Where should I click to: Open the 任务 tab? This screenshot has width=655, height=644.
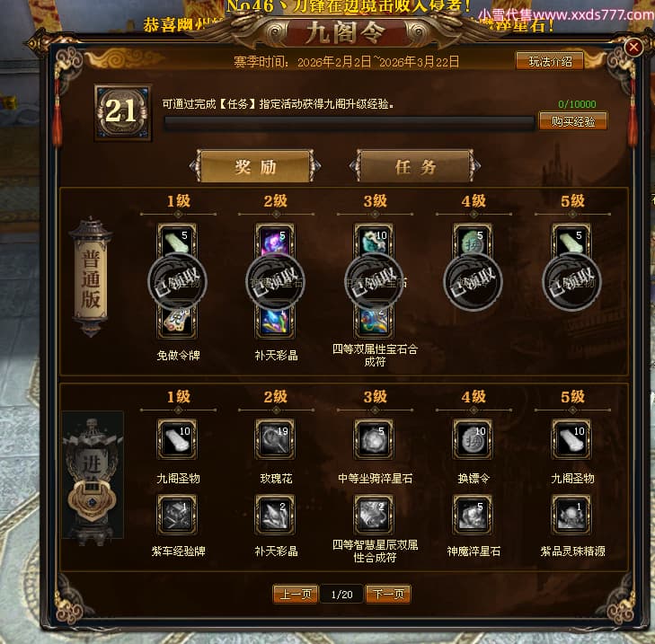point(415,166)
